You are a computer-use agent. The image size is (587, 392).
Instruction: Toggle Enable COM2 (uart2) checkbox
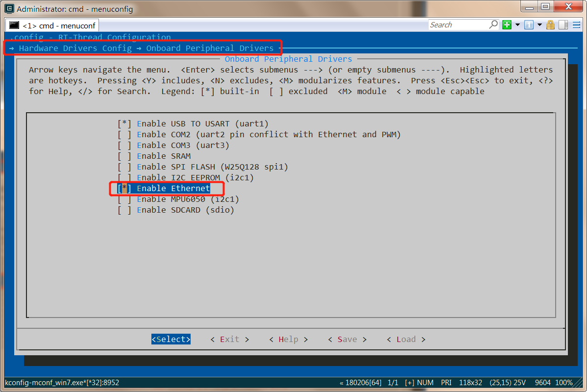(124, 134)
